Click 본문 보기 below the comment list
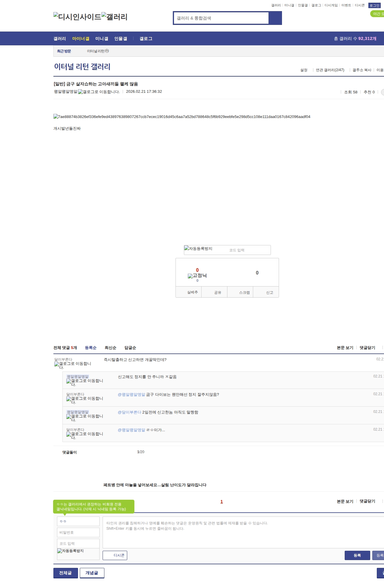384x588 pixels. coord(345,501)
